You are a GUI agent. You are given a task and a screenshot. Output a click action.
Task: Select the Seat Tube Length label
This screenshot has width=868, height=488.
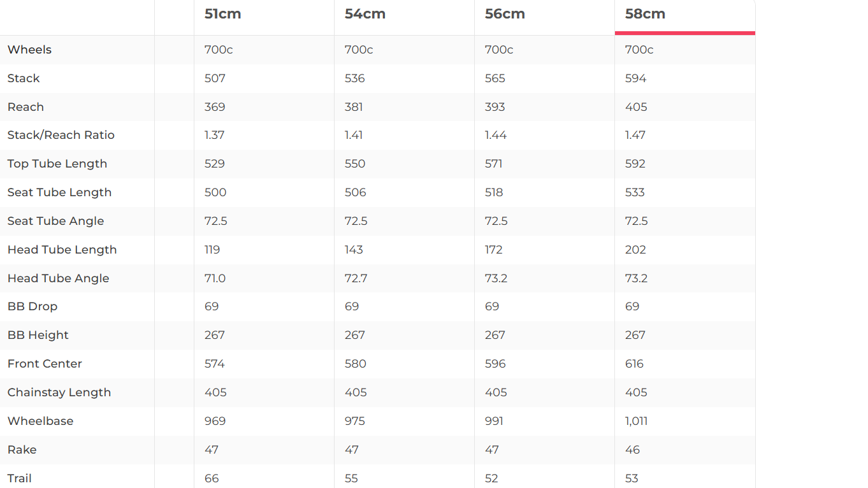[x=59, y=192]
